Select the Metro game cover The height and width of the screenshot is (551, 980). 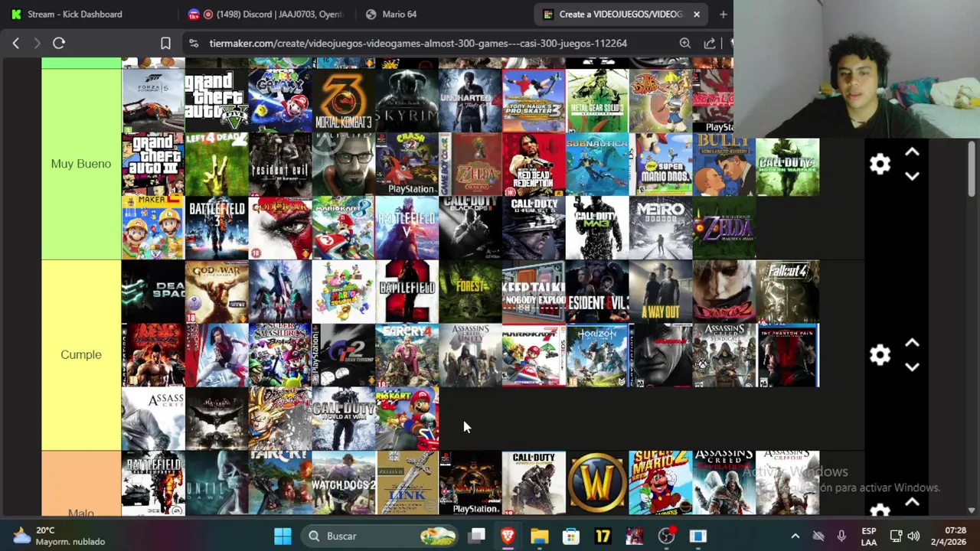pos(661,228)
